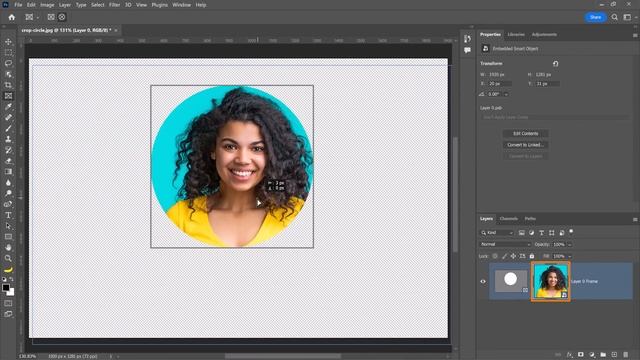Image resolution: width=640 pixels, height=360 pixels.
Task: Select the Blur tool
Action: click(8, 182)
